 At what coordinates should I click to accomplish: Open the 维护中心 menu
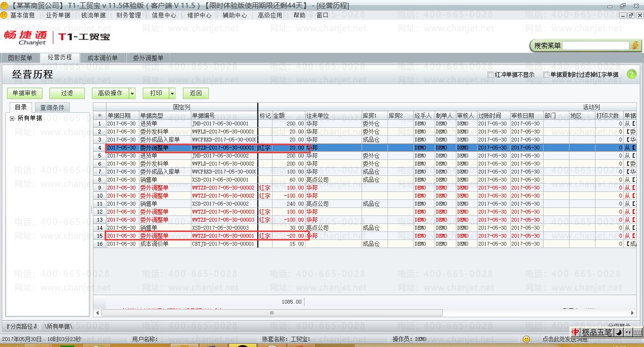click(x=199, y=15)
